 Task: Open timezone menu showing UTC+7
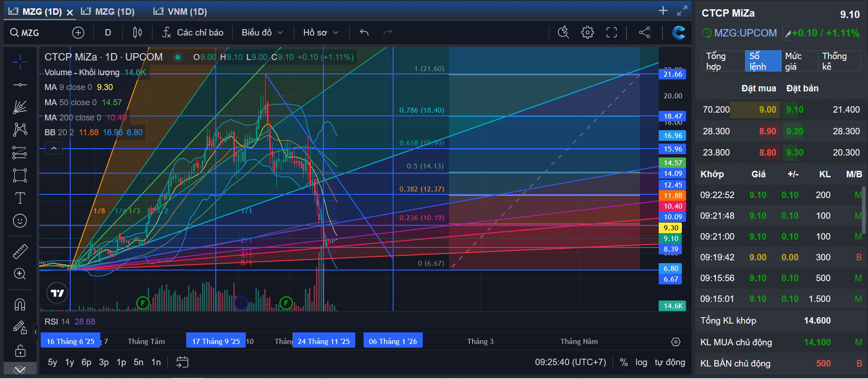[x=571, y=362]
